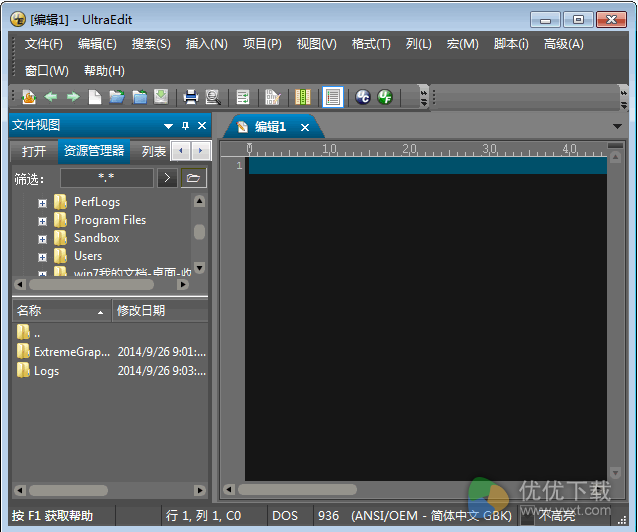638x532 pixels.
Task: Pin the 文件视图 panel
Action: (x=186, y=126)
